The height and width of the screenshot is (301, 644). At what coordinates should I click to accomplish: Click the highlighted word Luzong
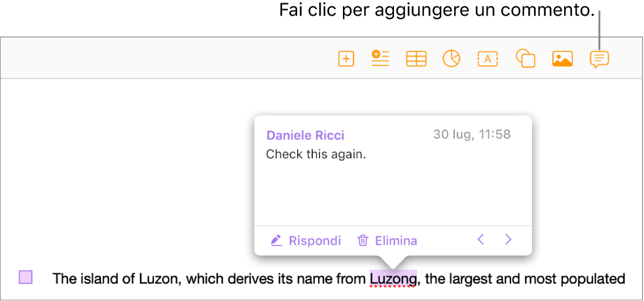point(393,279)
